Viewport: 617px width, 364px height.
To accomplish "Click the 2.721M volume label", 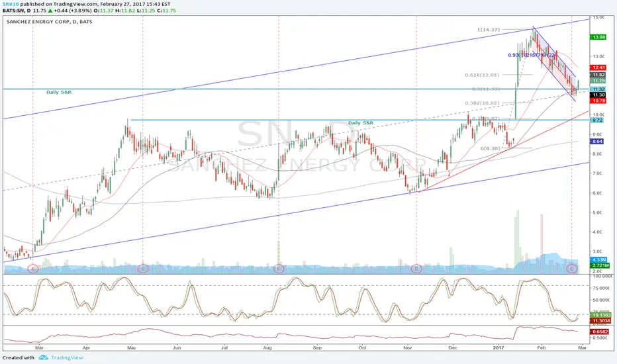I will [x=600, y=265].
